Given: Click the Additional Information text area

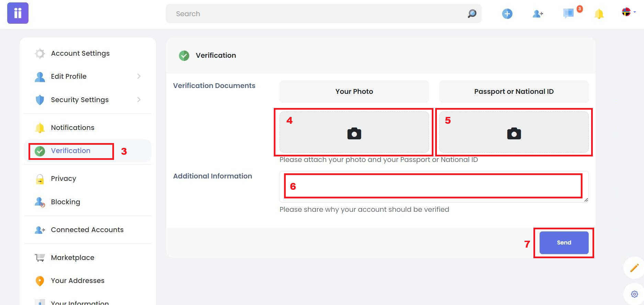Looking at the screenshot, I should 434,187.
